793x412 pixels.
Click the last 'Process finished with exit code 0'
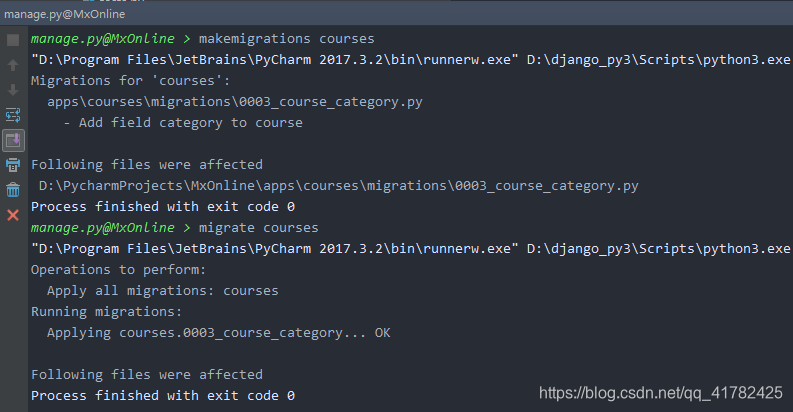[x=163, y=396]
